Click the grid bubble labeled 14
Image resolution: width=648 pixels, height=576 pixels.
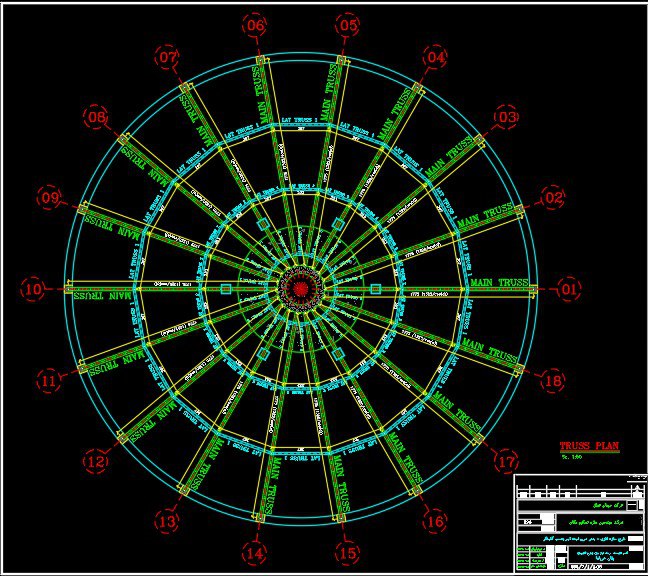pos(255,552)
